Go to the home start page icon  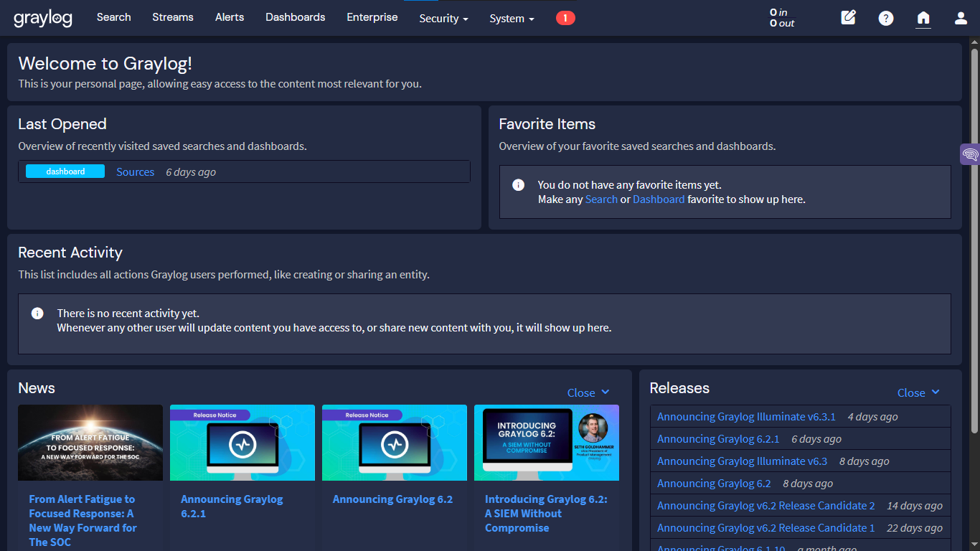point(923,18)
